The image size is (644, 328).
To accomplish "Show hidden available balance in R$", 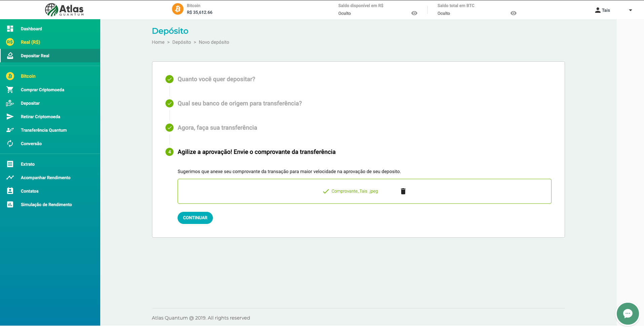I will (414, 13).
